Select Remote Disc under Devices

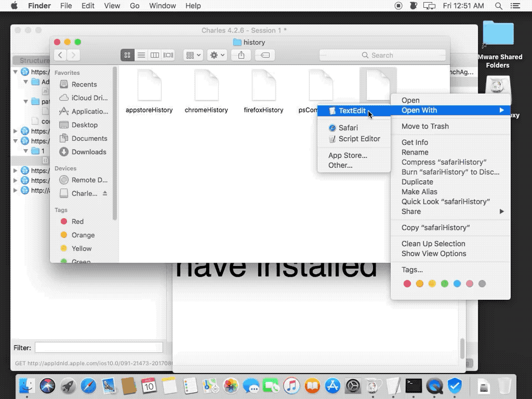click(x=83, y=180)
